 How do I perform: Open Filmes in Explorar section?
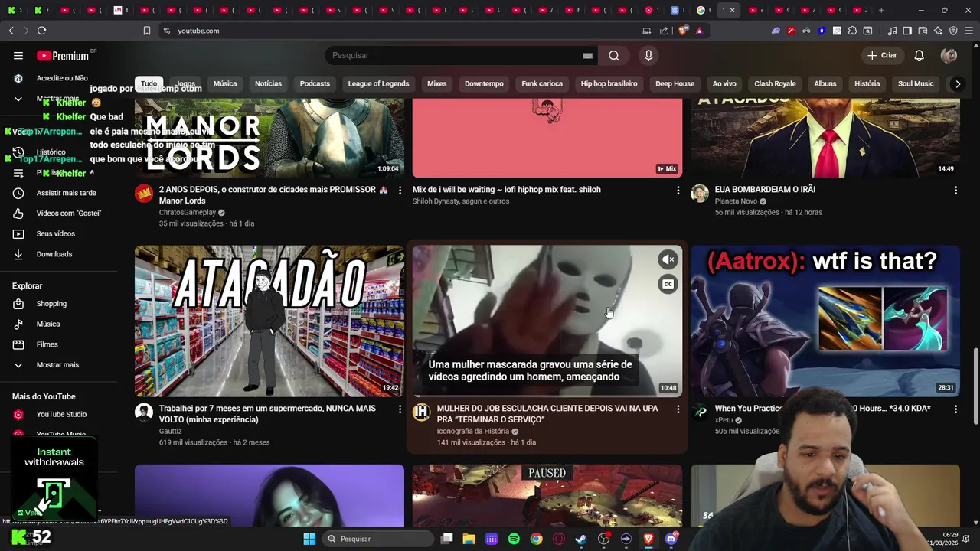coord(59,344)
